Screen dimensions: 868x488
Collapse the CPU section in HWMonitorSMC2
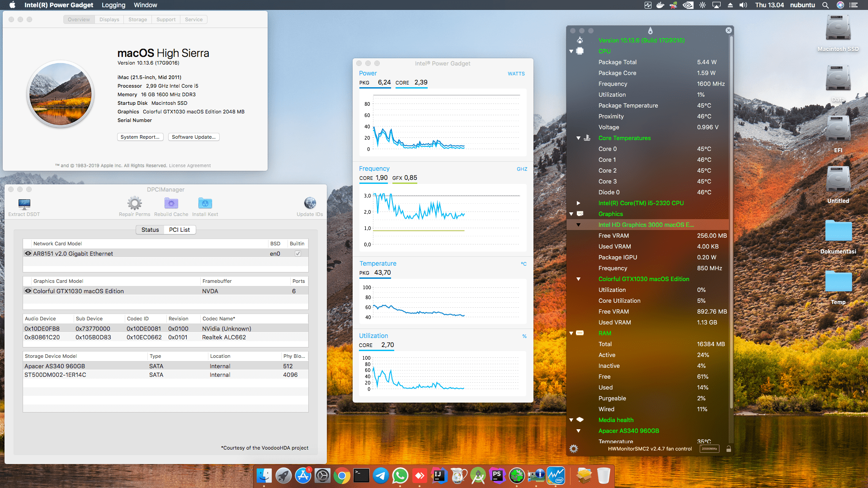click(x=571, y=51)
